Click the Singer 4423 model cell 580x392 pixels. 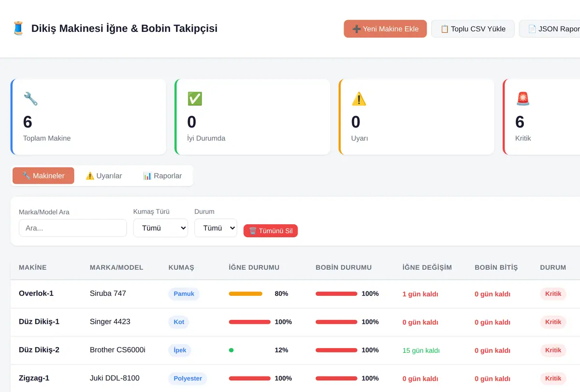110,321
